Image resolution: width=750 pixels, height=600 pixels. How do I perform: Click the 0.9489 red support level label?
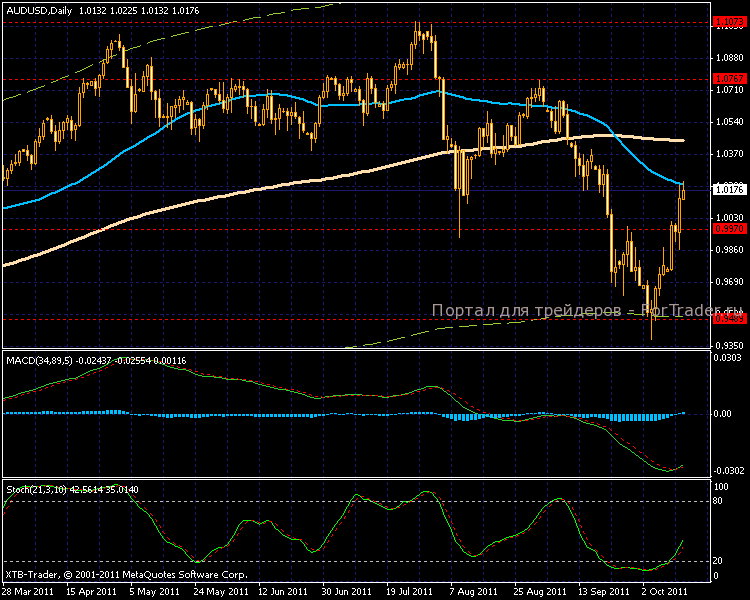[x=729, y=319]
